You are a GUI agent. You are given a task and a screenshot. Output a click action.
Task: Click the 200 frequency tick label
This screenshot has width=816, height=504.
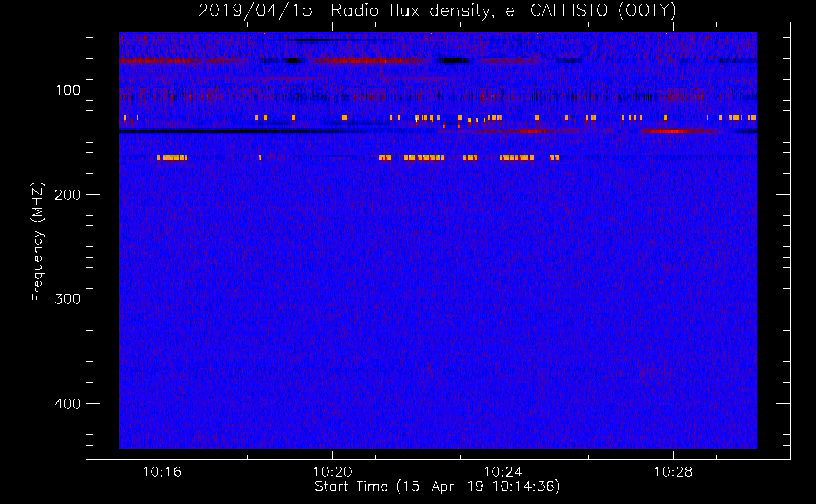point(68,195)
